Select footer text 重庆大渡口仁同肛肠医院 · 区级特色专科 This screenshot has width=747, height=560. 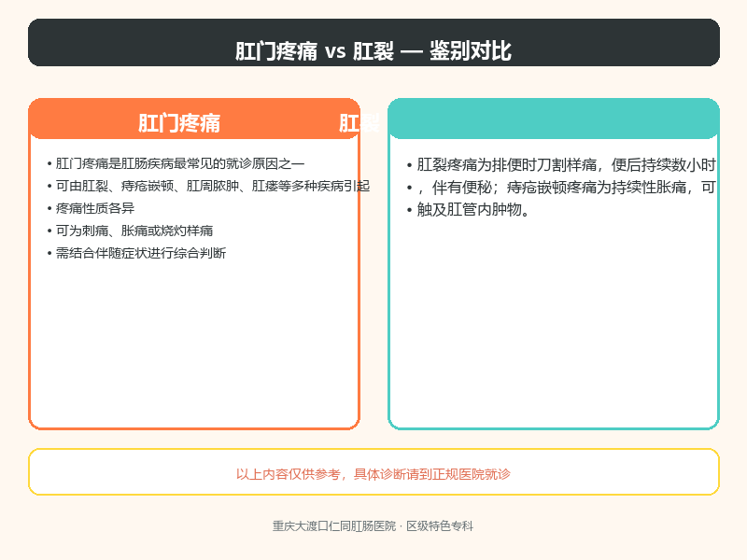(x=373, y=526)
